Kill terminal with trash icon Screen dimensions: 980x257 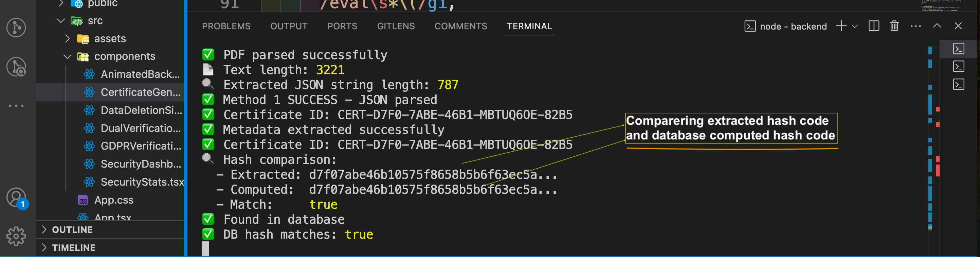click(894, 26)
